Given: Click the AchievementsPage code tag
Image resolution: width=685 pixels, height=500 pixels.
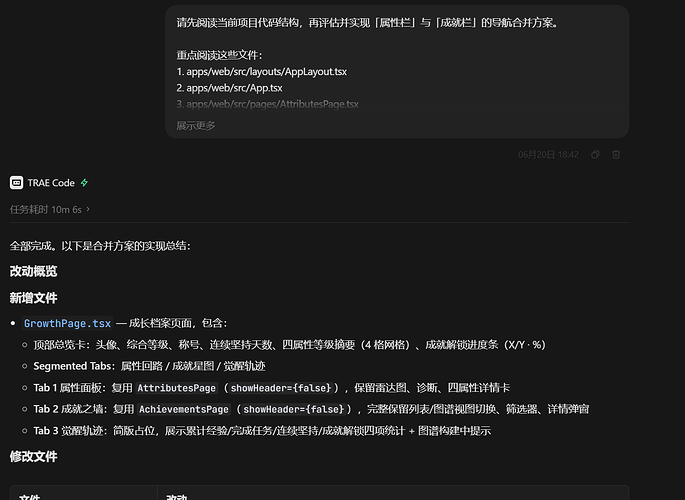Looking at the screenshot, I should tap(184, 410).
